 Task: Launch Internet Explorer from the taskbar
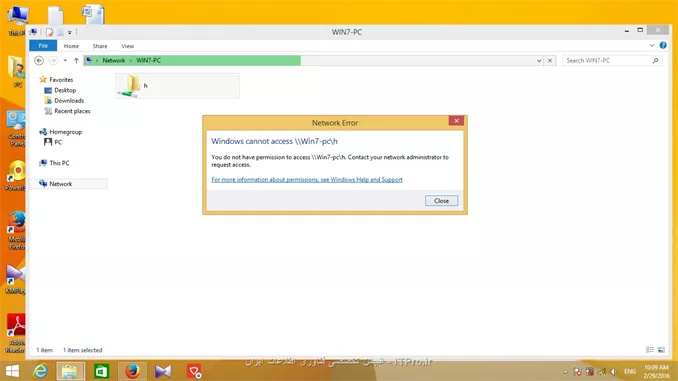click(40, 371)
